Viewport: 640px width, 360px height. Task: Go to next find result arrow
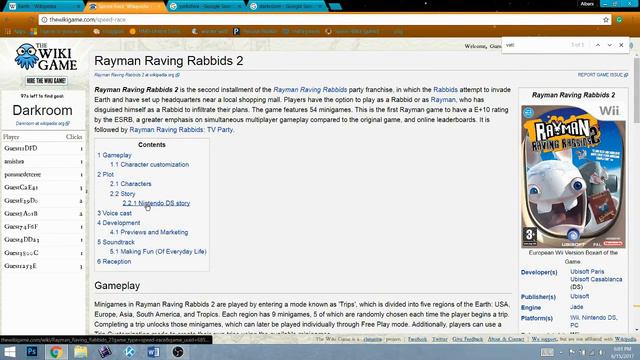tap(609, 45)
